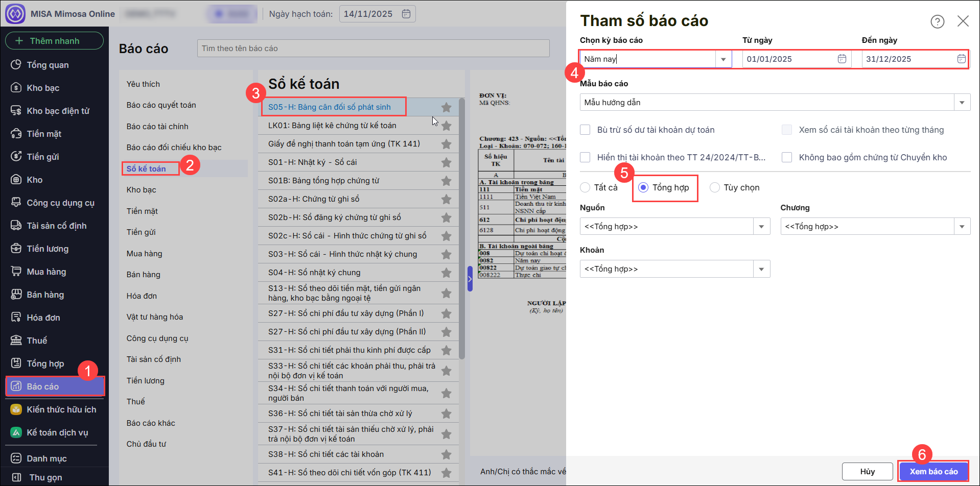Enable Bù trừ số dư tài khoản dự toán
Image resolution: width=980 pixels, height=486 pixels.
(585, 130)
